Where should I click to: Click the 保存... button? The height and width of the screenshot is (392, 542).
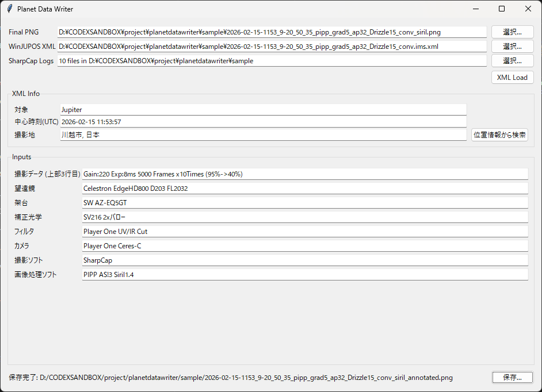click(512, 378)
